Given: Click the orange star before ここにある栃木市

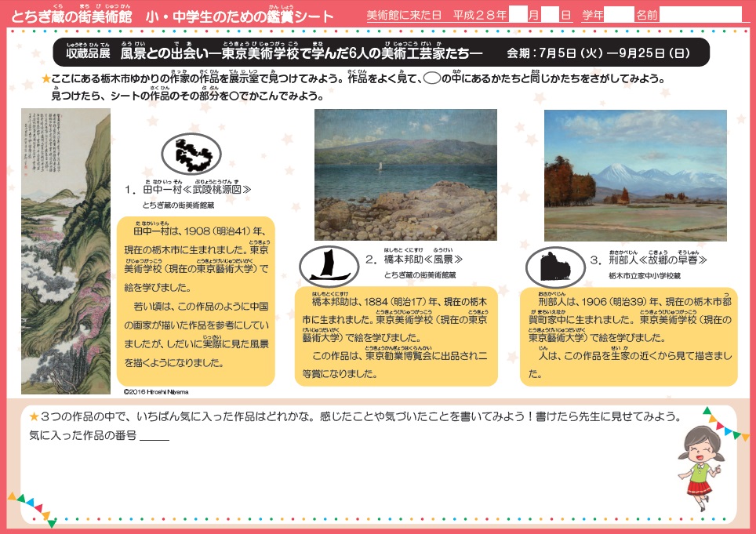Looking at the screenshot, I should coord(45,78).
